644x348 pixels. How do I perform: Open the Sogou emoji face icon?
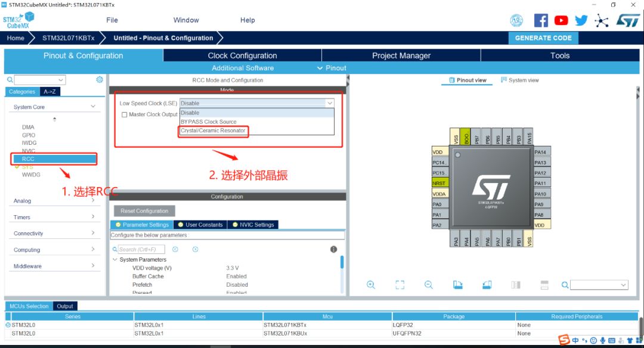(x=593, y=340)
